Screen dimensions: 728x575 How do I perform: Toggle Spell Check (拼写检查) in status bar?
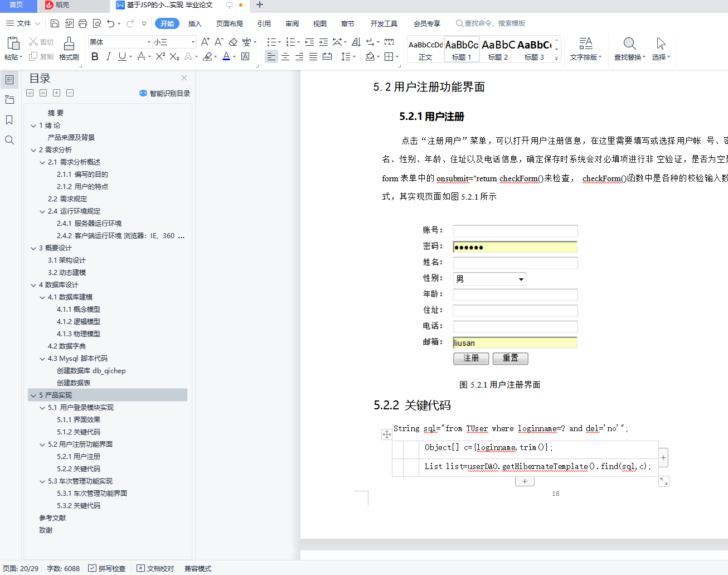107,568
